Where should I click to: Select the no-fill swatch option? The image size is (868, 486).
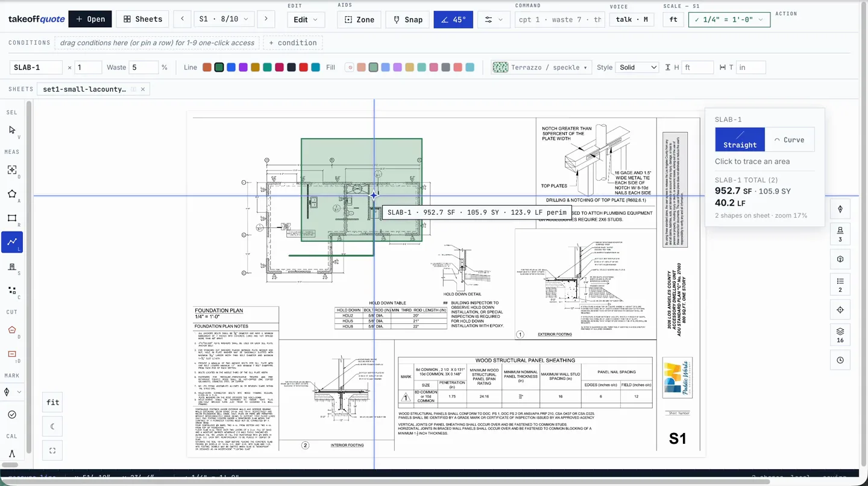point(349,68)
